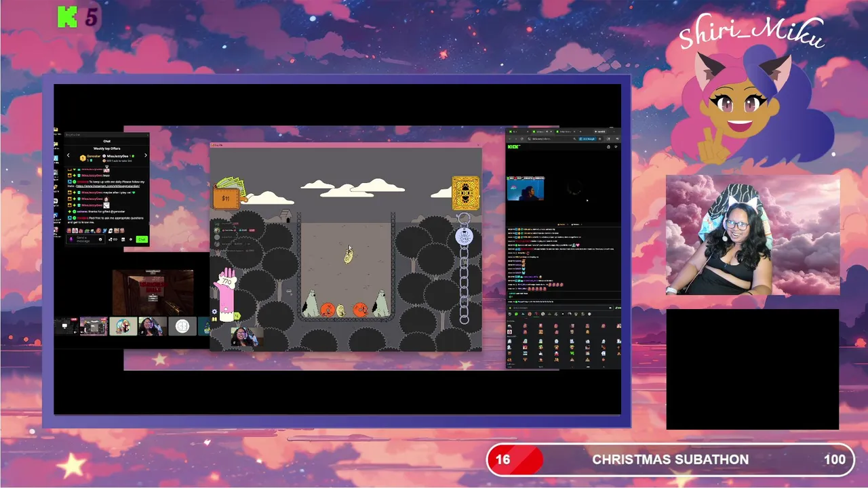Image resolution: width=868 pixels, height=488 pixels.
Task: Click the large streamer webcam feed
Action: (753, 235)
